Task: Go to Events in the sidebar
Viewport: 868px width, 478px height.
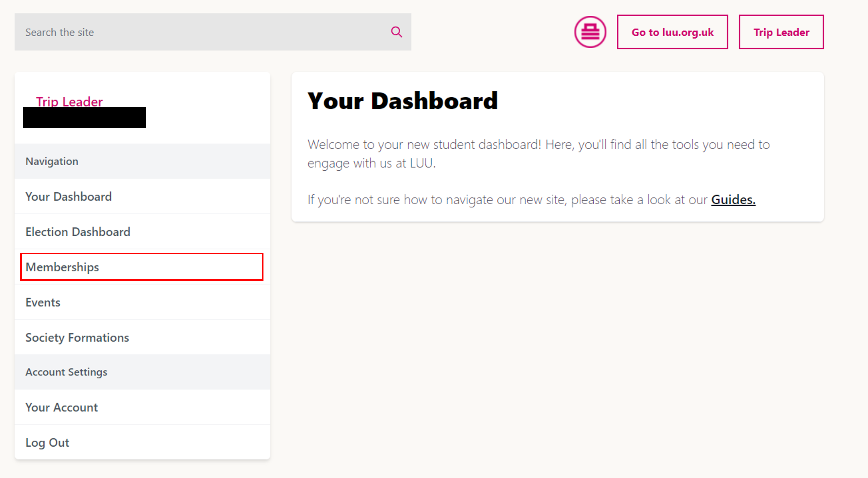Action: pyautogui.click(x=142, y=302)
